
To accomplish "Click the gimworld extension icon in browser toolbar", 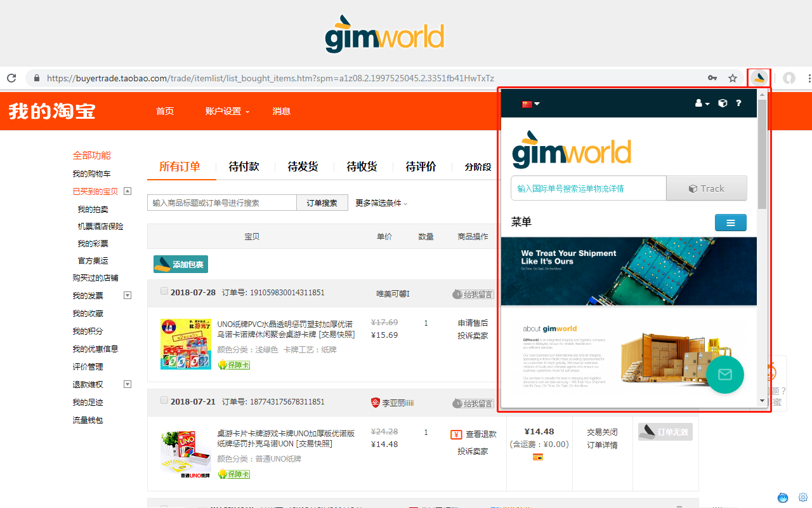I will [759, 77].
